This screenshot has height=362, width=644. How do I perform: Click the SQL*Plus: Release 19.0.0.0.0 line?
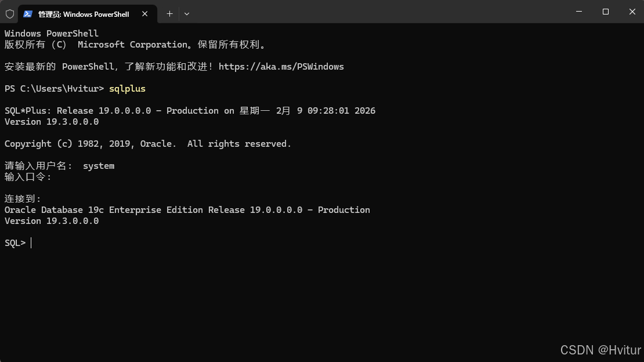pos(190,111)
